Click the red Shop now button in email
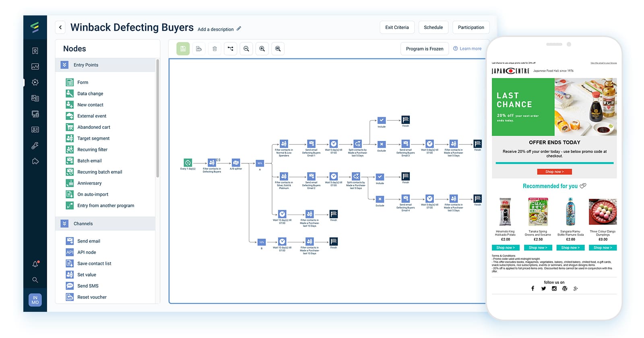This screenshot has width=644, height=338. click(x=554, y=172)
